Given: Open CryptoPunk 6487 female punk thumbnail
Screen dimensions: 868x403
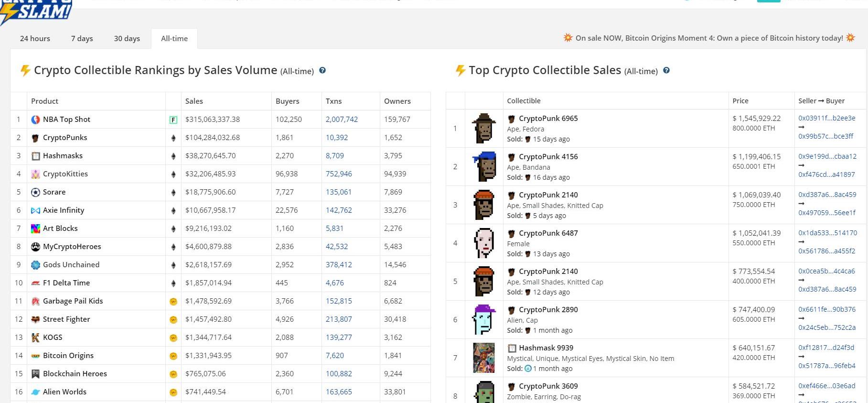Looking at the screenshot, I should click(484, 243).
